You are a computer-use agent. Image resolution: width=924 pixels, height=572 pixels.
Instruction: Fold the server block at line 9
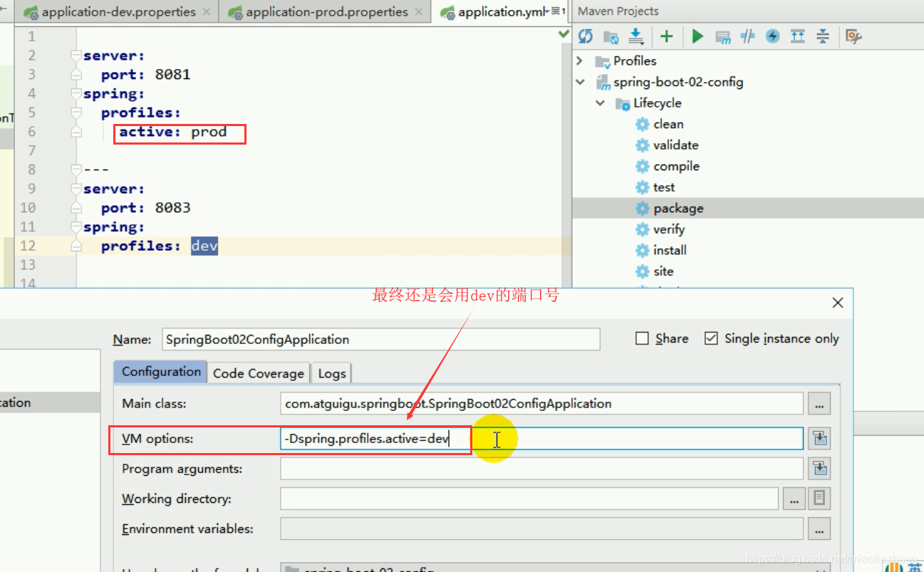76,189
